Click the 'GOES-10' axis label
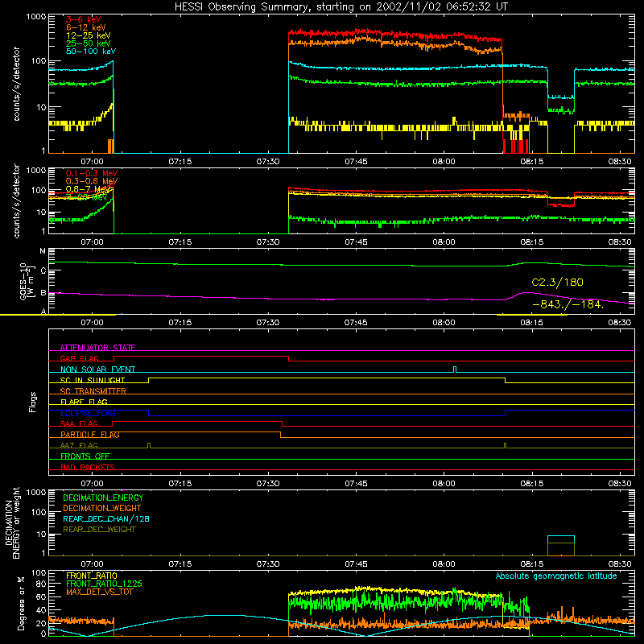 click(x=23, y=282)
